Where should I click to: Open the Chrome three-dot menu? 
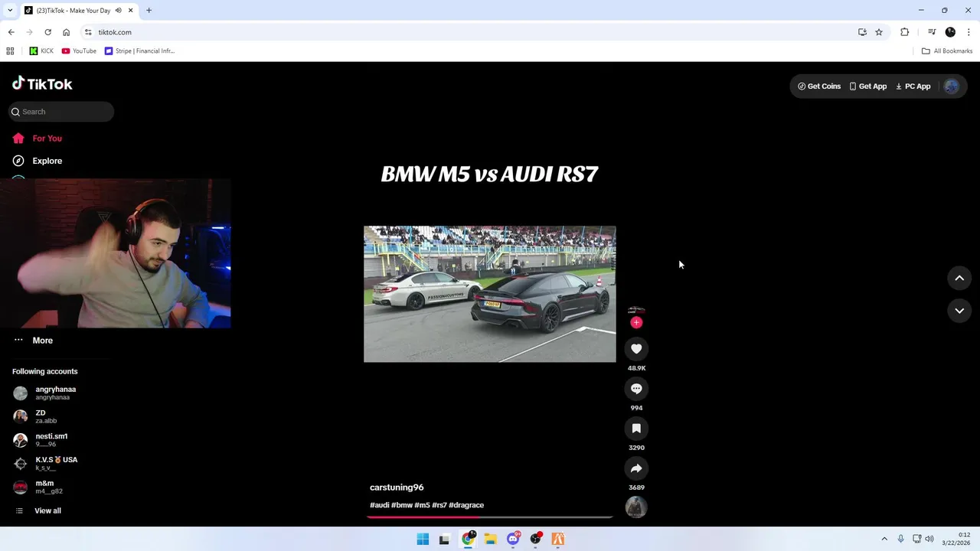(969, 32)
